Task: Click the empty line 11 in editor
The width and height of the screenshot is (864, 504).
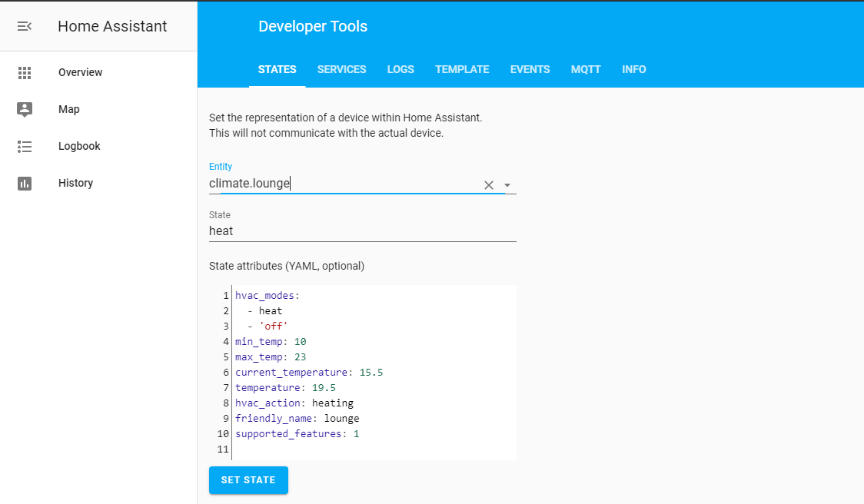Action: point(374,450)
